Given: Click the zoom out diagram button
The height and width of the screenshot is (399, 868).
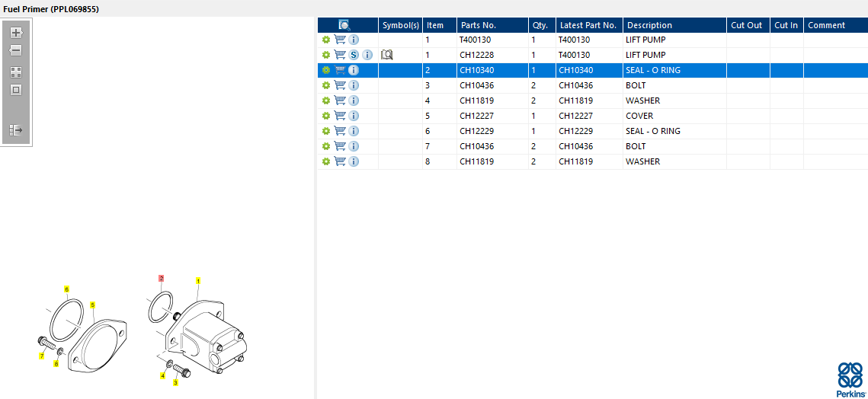Looking at the screenshot, I should pyautogui.click(x=16, y=51).
